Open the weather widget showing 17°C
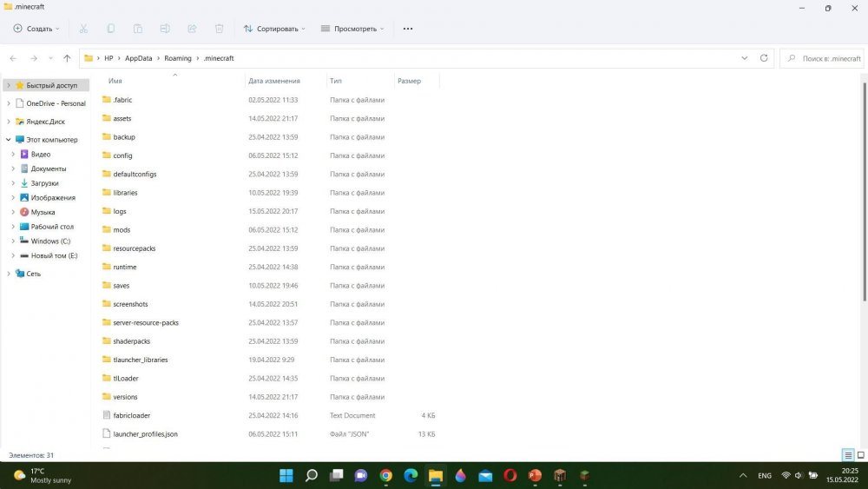The width and height of the screenshot is (868, 489). tap(43, 476)
